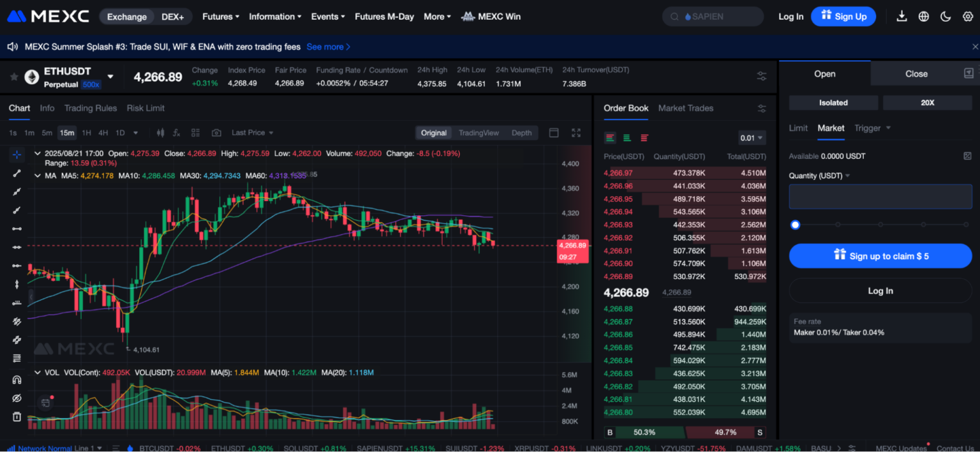The width and height of the screenshot is (980, 452).
Task: Open the 0.01 price precision dropdown
Action: pyautogui.click(x=752, y=138)
